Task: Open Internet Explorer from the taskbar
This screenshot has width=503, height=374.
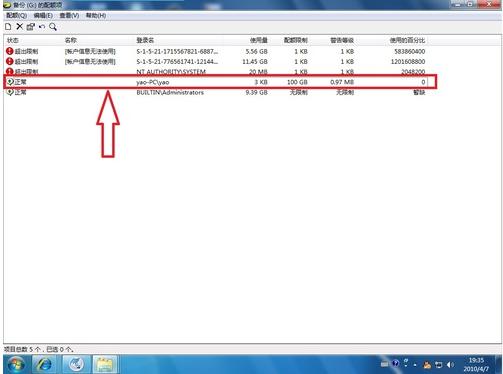Action: coord(44,364)
